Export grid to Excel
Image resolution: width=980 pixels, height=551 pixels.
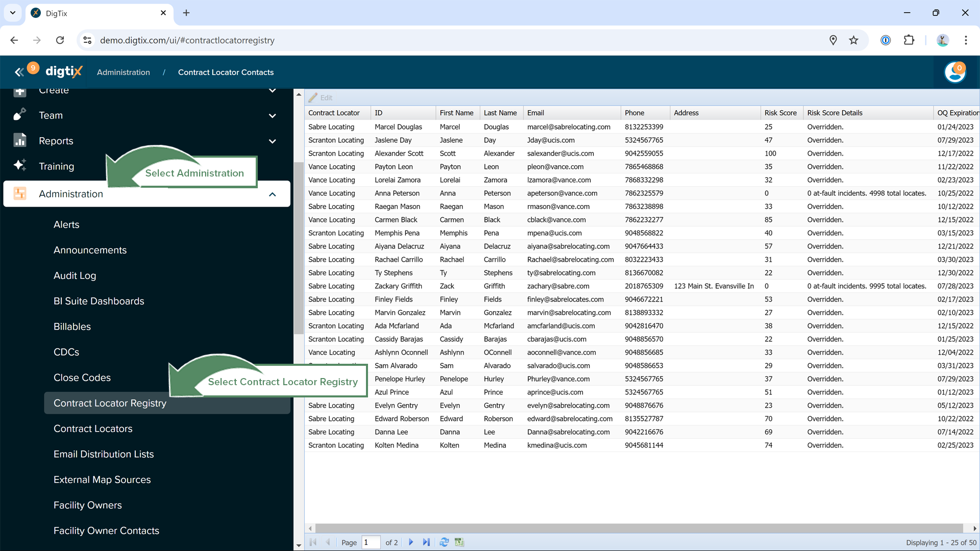click(x=459, y=542)
